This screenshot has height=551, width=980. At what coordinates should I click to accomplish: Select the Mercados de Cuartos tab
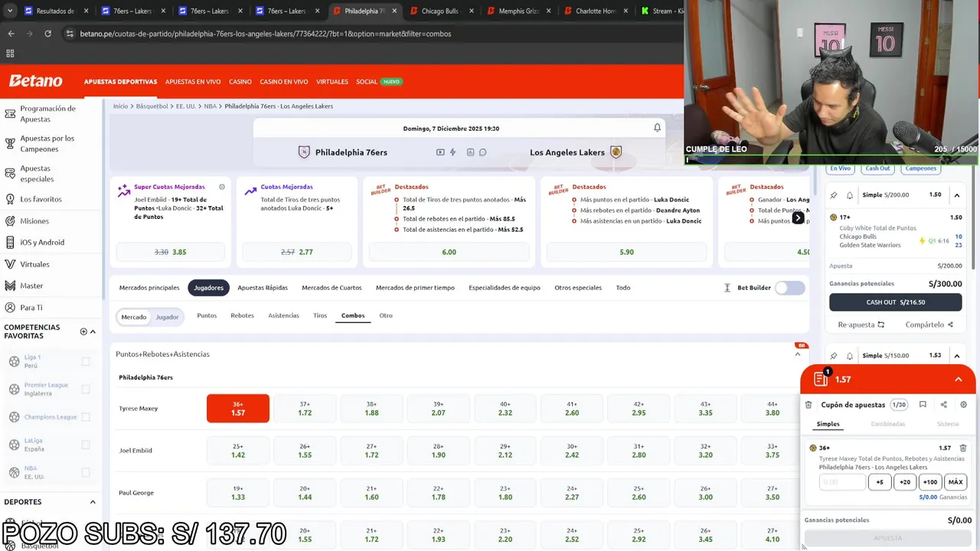(332, 288)
